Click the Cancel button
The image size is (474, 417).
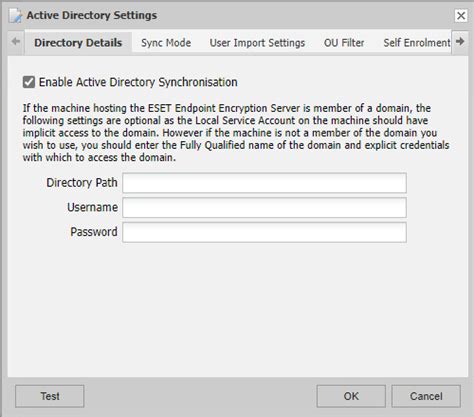[426, 396]
